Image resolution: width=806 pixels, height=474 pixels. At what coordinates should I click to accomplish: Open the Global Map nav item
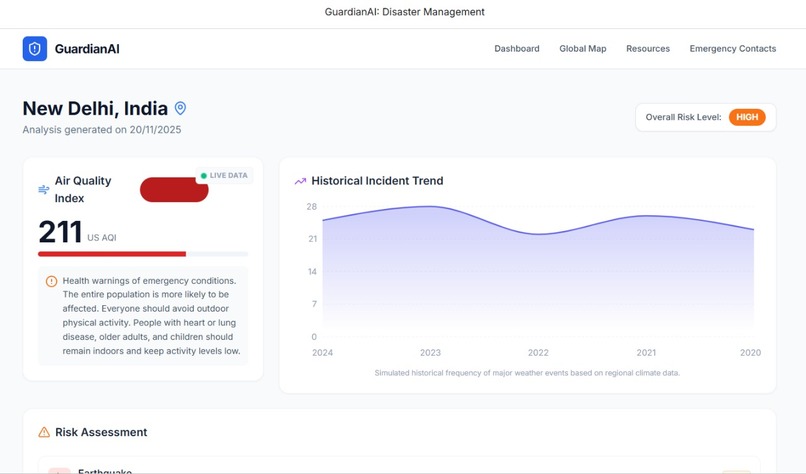click(x=582, y=49)
